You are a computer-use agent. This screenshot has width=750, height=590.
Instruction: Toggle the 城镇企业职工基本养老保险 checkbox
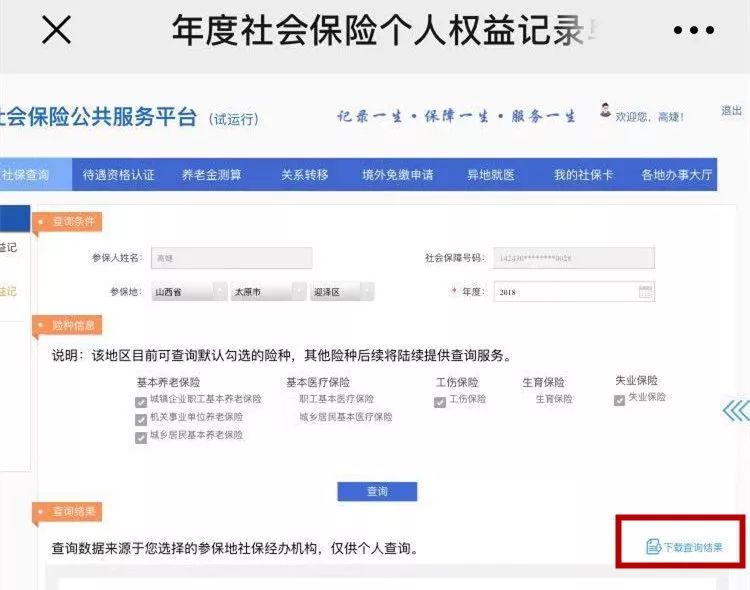[141, 399]
